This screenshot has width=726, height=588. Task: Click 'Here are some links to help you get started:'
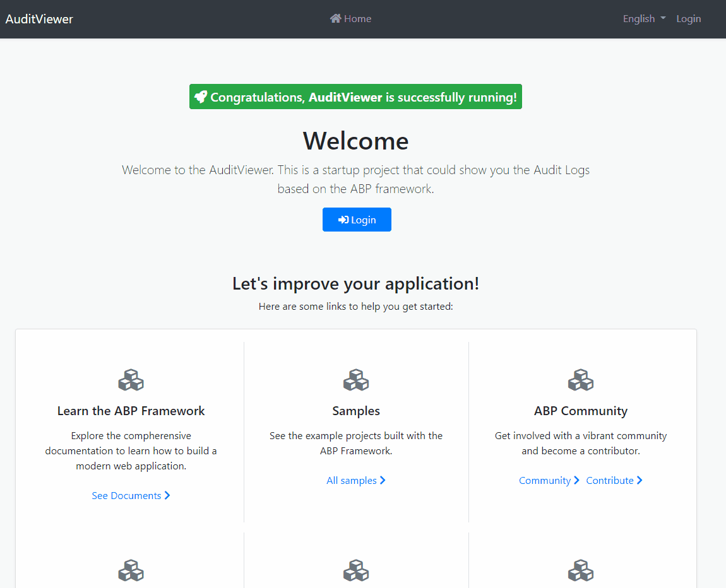click(355, 306)
